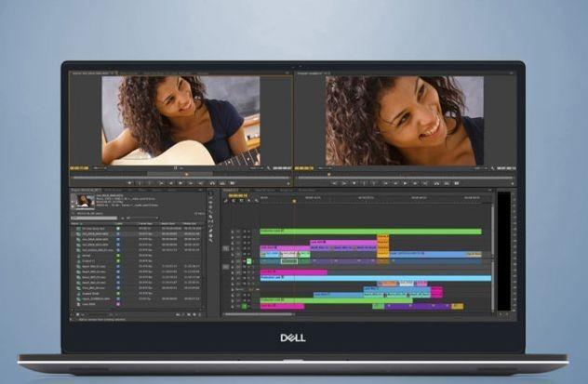Click Insert in Source monitor transport
This screenshot has width=588, height=384.
[x=212, y=183]
